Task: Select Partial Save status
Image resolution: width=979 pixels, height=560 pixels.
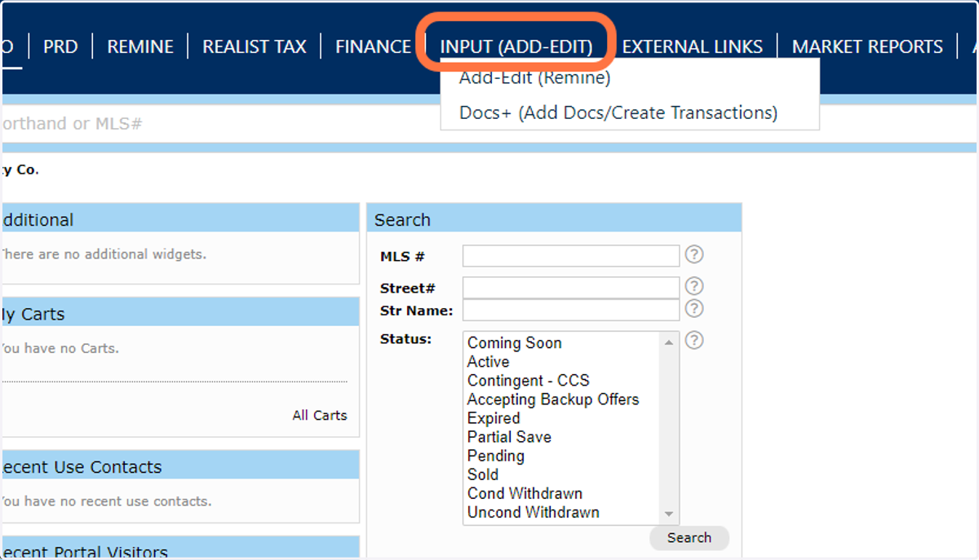Action: [509, 437]
